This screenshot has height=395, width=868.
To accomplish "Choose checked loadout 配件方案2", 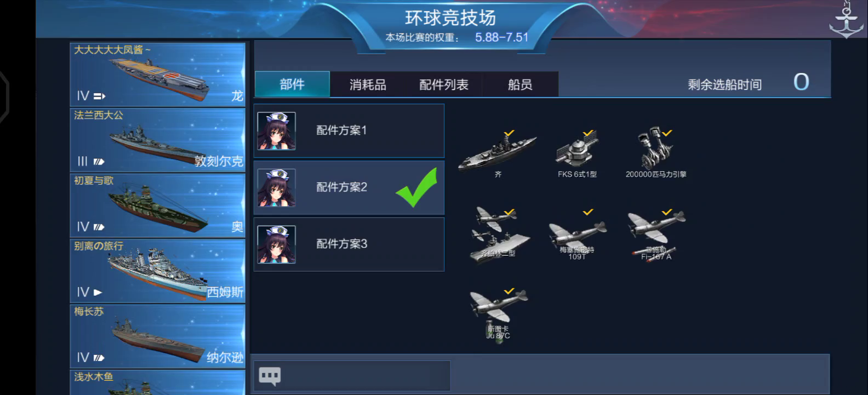I will pos(349,188).
